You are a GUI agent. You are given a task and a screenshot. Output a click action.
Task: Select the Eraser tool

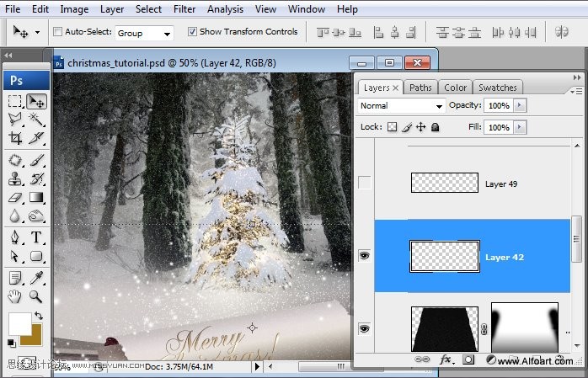tap(15, 198)
